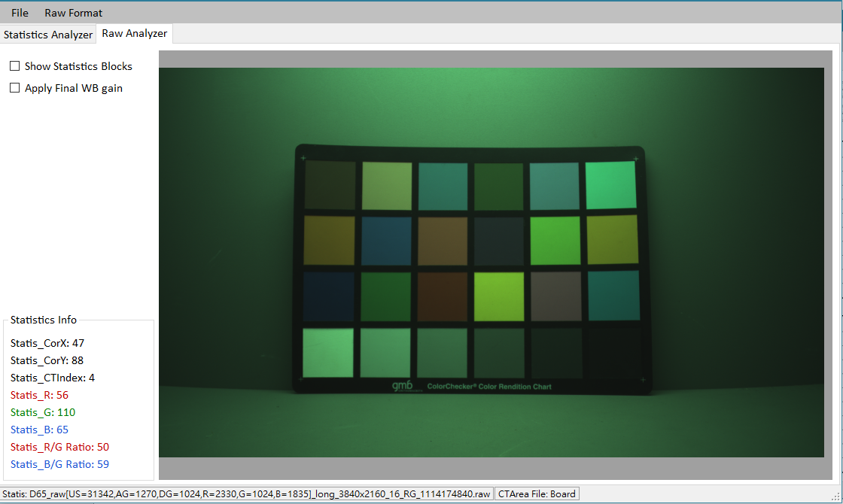
Task: Select the Statis_B: 65 entry
Action: coord(38,430)
